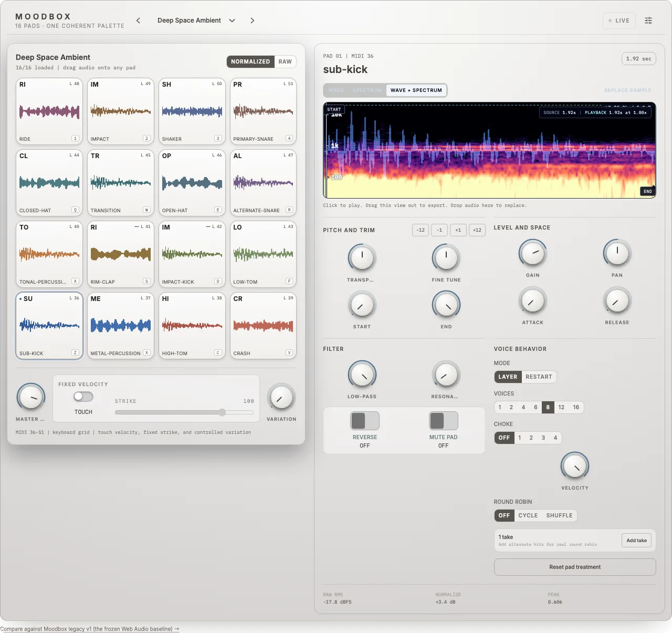Image resolution: width=672 pixels, height=633 pixels.
Task: Click the Add take button
Action: tap(636, 541)
